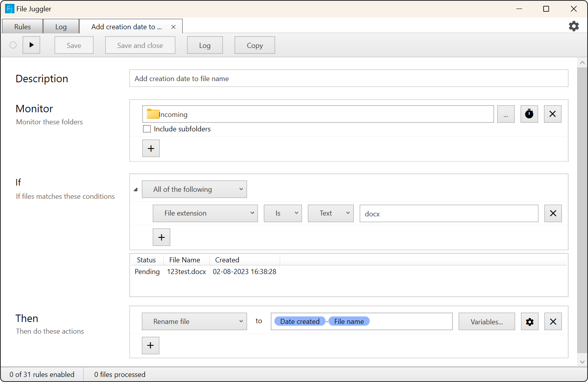Screen dimensions: 588x382
Task: Close the Add creation date tab
Action: click(173, 27)
